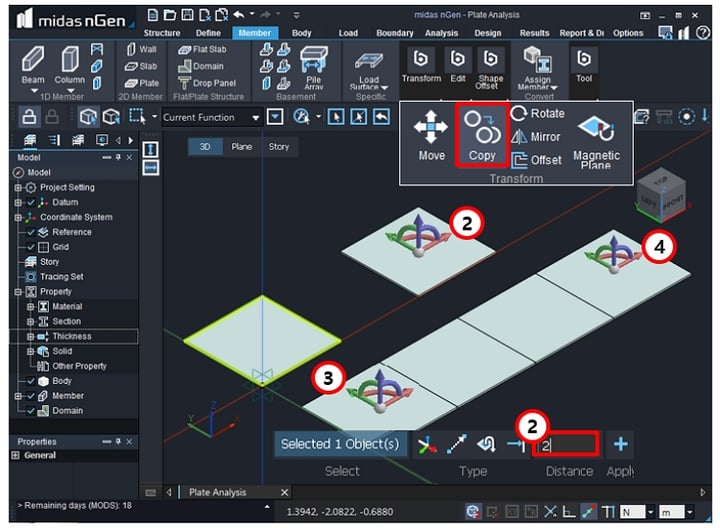Toggle the Grid visibility checkbox

pyautogui.click(x=31, y=247)
